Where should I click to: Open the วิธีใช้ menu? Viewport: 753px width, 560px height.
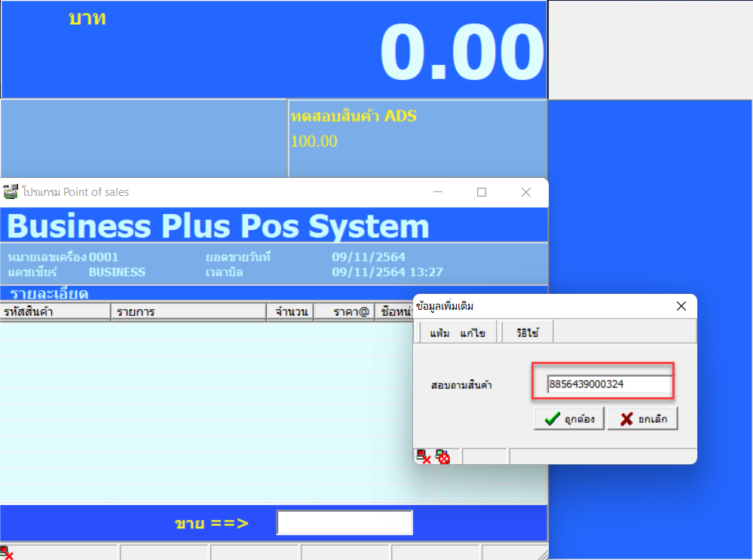point(528,332)
